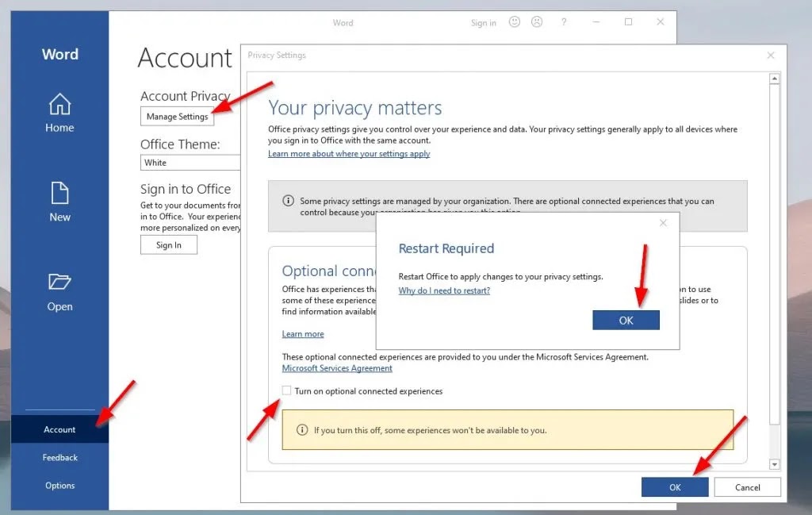Close the Restart Required dialog

(x=663, y=223)
